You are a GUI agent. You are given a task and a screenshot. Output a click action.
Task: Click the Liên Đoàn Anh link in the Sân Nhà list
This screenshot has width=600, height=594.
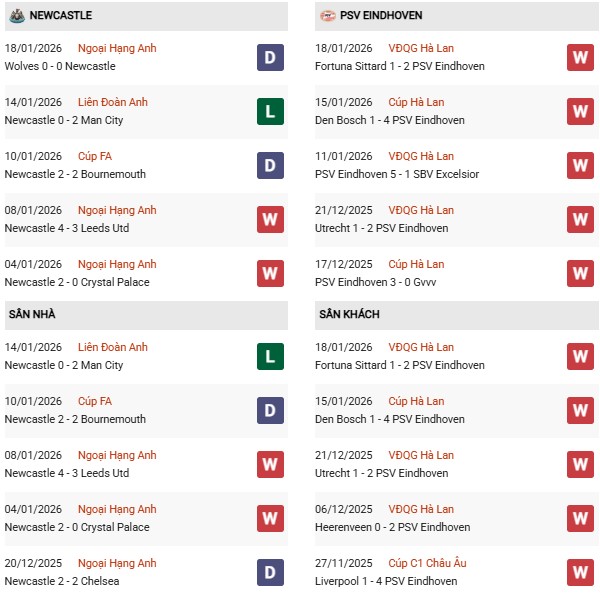[112, 347]
